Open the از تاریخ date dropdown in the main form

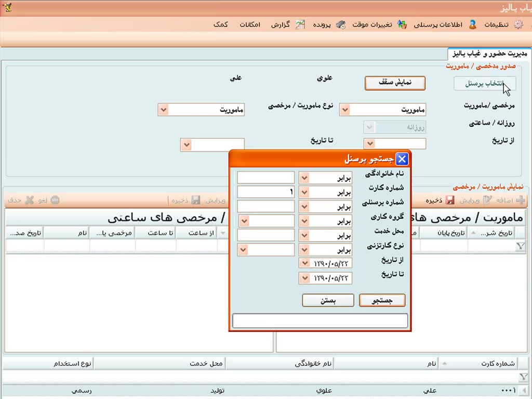[x=369, y=144]
